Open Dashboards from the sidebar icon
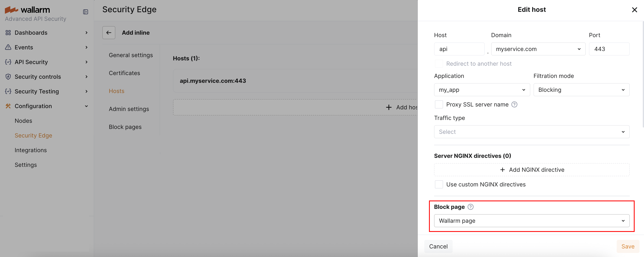This screenshot has height=257, width=644. (x=8, y=32)
